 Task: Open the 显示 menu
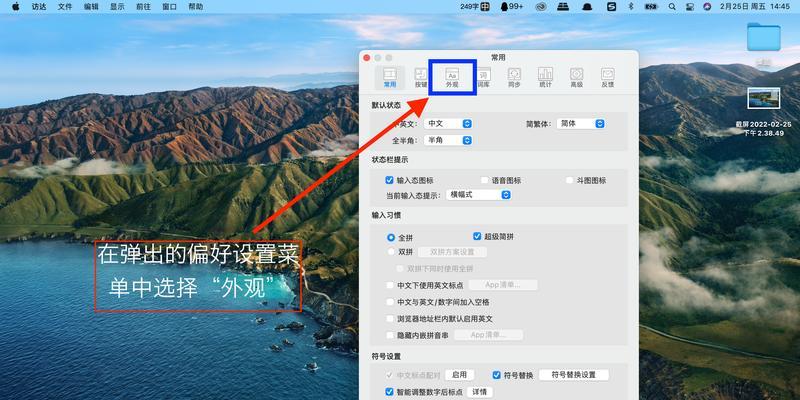(x=117, y=7)
